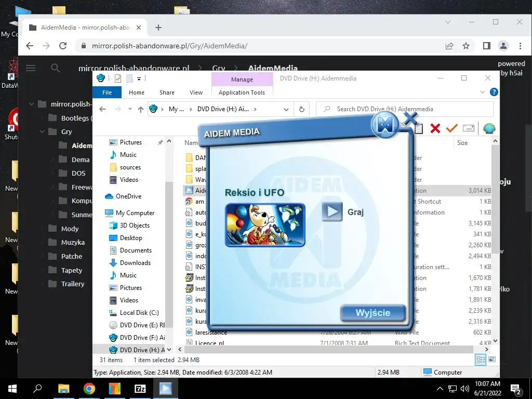
Task: Refresh the Explorer folder view
Action: 302,109
